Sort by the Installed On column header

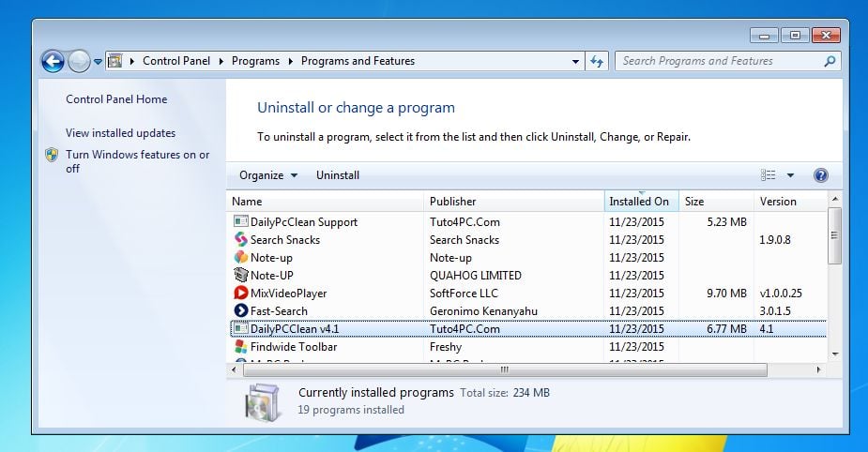[641, 202]
